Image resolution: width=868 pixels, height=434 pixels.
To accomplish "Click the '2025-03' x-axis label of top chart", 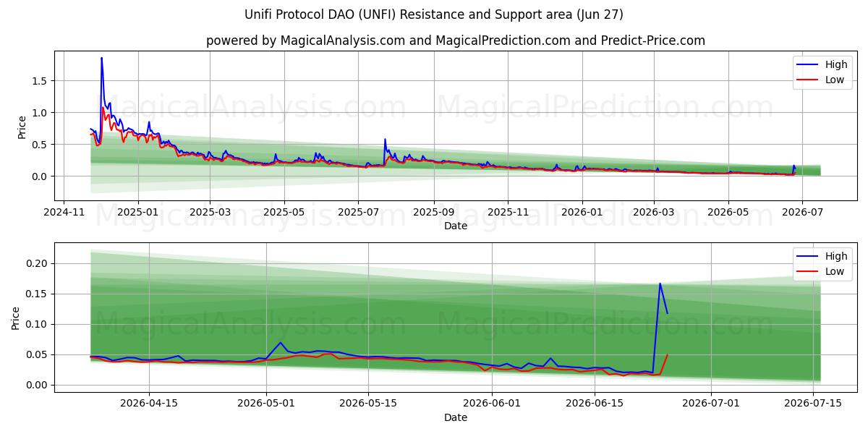I will pos(210,213).
